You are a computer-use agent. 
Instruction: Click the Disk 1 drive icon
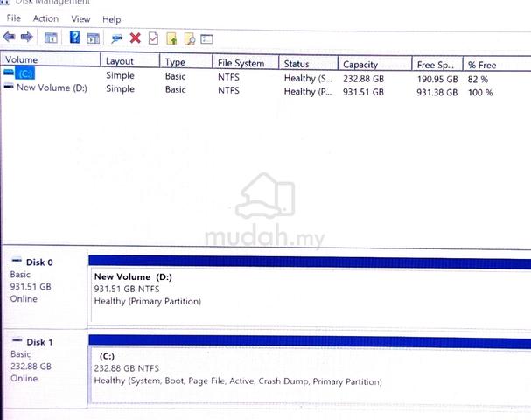17,340
